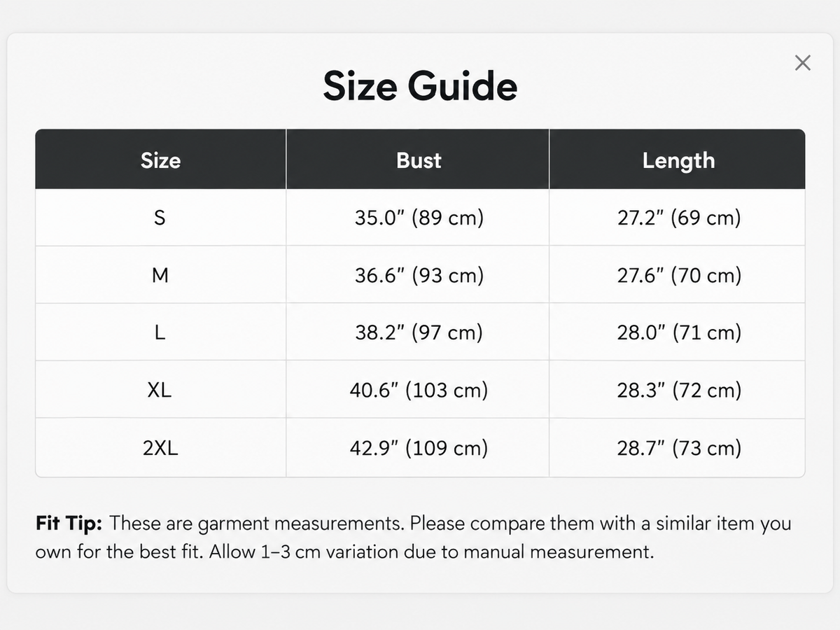This screenshot has width=840, height=630.
Task: Click the 36.6" (93 cm) bust value
Action: (x=419, y=275)
